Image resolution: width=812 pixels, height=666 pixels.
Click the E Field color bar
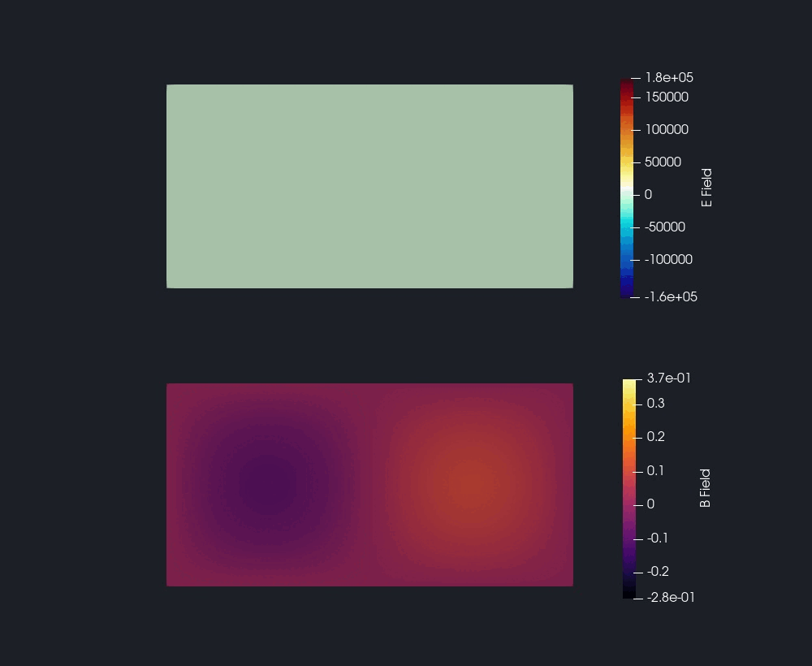tap(627, 188)
